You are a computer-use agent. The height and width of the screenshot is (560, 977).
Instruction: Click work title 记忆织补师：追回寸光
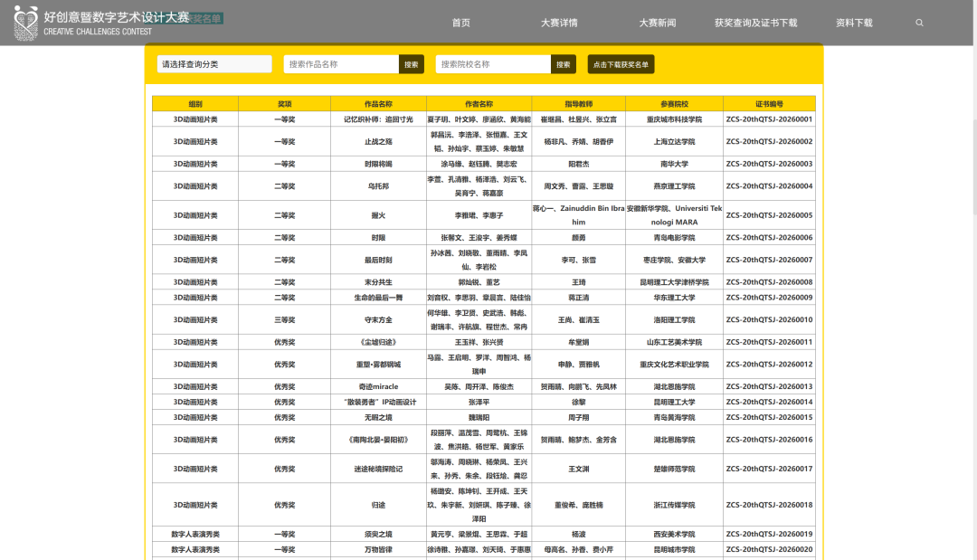[378, 119]
